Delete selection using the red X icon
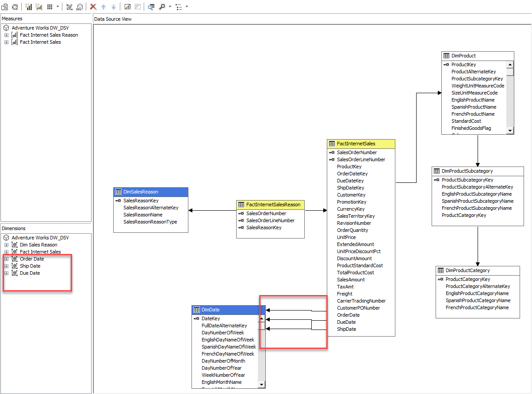Screen dimensions: 532x394 (x=92, y=7)
